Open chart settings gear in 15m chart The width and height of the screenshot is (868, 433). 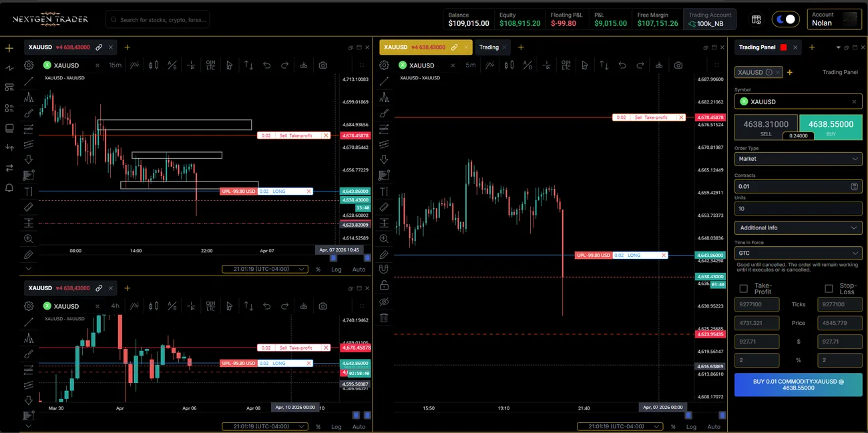coord(29,65)
